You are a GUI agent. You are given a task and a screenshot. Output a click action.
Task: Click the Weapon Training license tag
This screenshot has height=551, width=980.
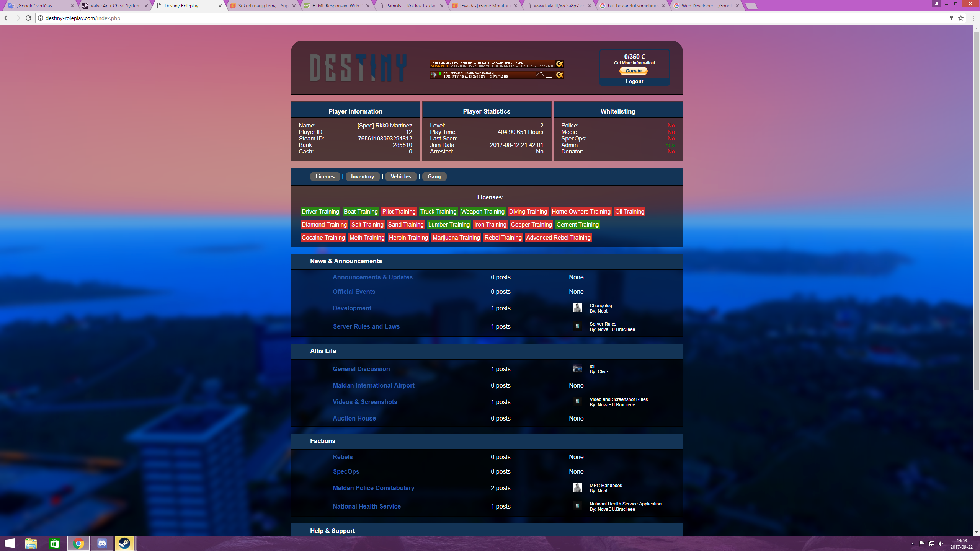tap(483, 212)
